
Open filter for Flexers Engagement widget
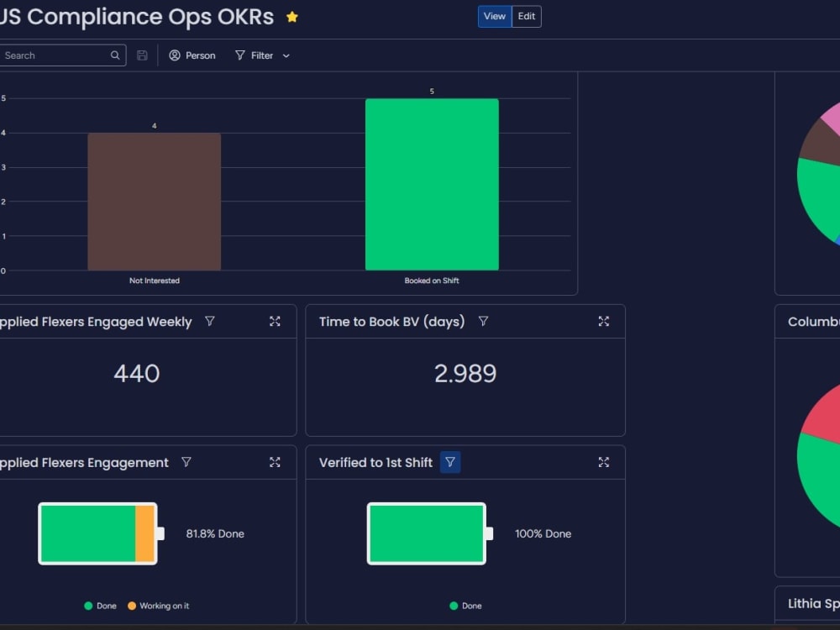[x=186, y=462]
